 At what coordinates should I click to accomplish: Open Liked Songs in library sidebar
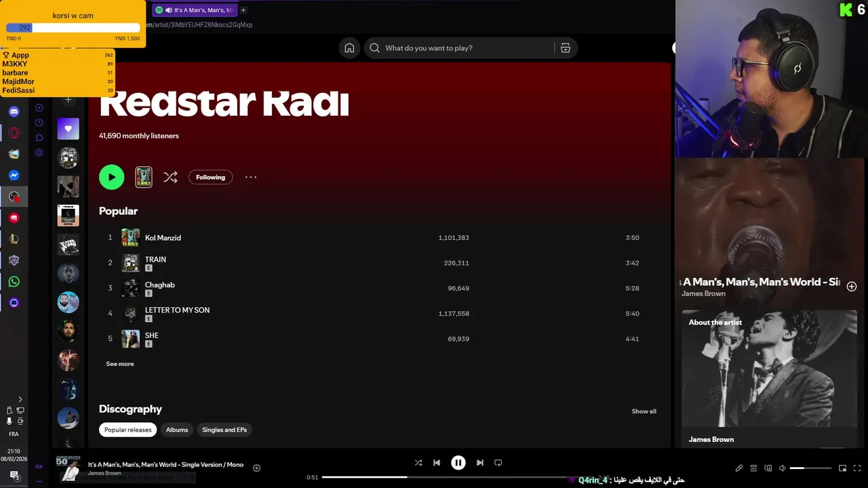click(68, 129)
